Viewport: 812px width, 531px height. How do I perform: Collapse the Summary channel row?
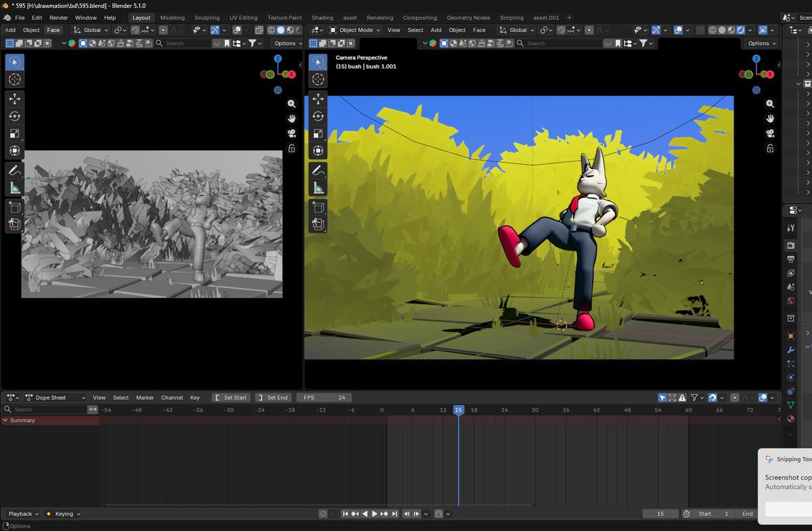pos(5,421)
